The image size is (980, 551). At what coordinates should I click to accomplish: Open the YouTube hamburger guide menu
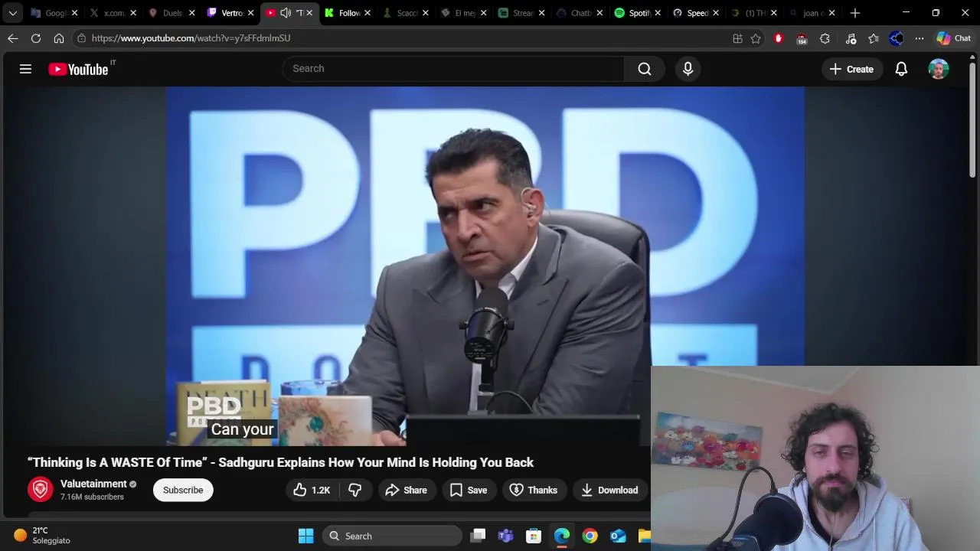(x=25, y=69)
